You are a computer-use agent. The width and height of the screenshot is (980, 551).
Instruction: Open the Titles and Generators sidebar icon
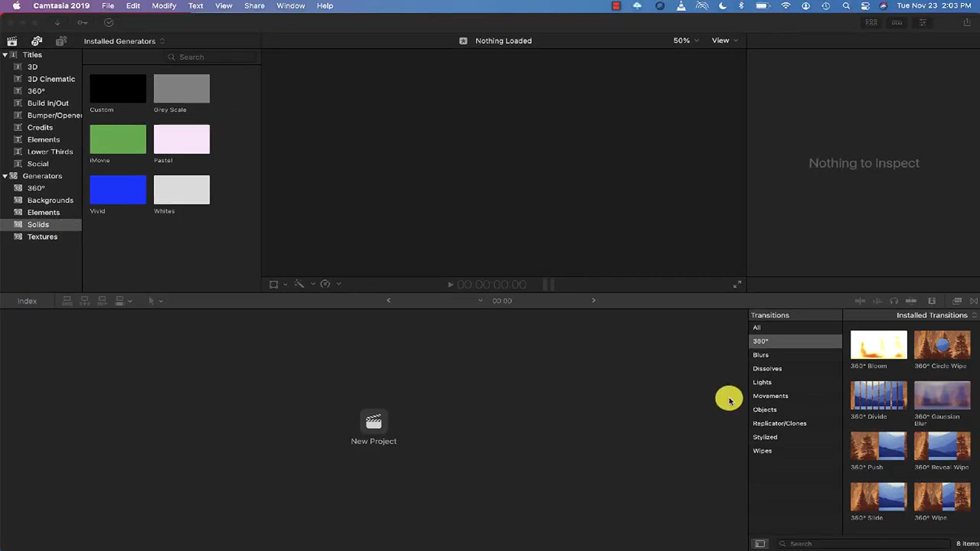point(61,41)
